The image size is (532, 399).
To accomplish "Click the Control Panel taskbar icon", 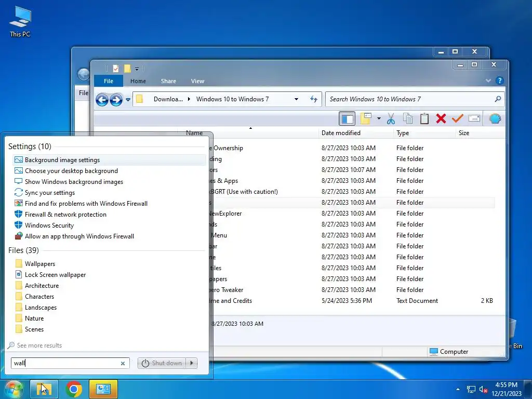I will [x=103, y=389].
